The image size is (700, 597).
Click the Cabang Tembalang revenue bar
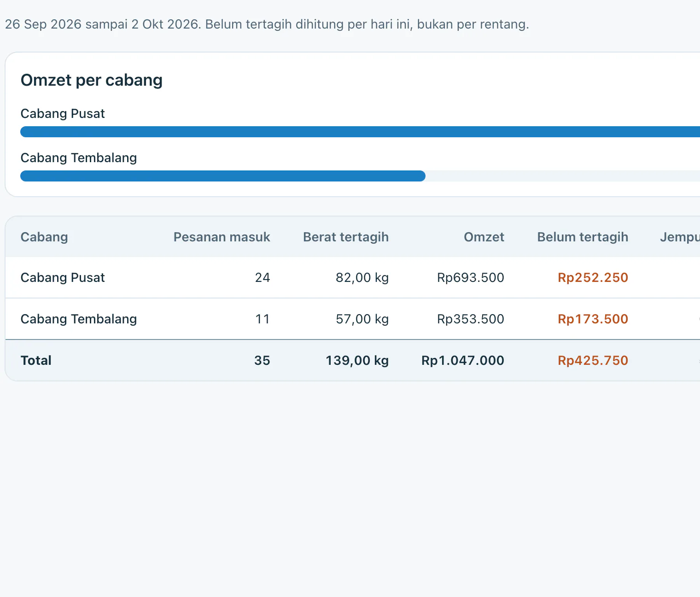click(223, 176)
